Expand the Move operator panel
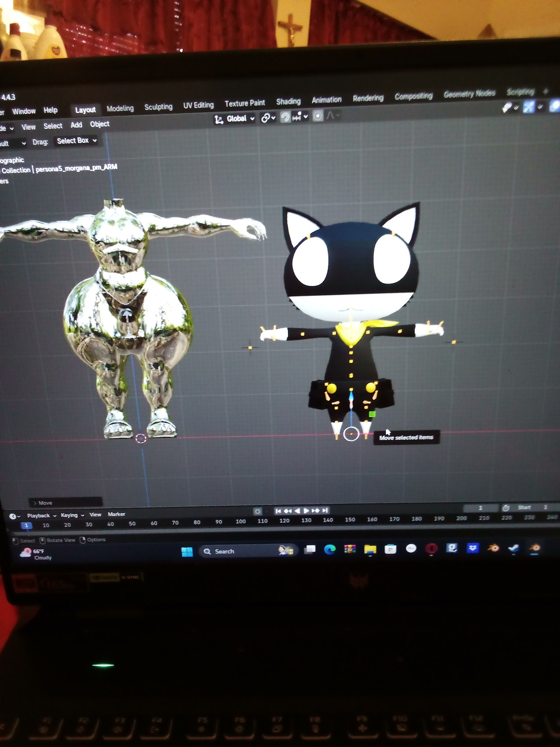 [x=66, y=503]
